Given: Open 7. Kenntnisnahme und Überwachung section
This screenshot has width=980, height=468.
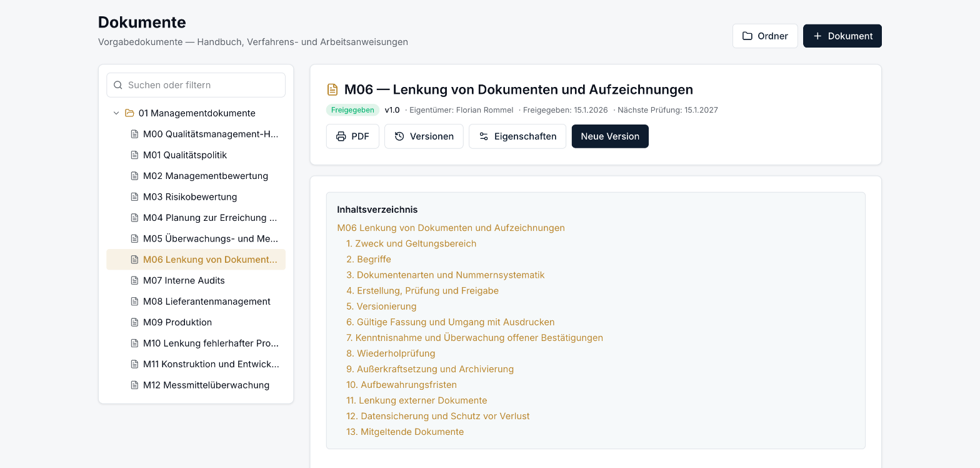Looking at the screenshot, I should [x=475, y=338].
